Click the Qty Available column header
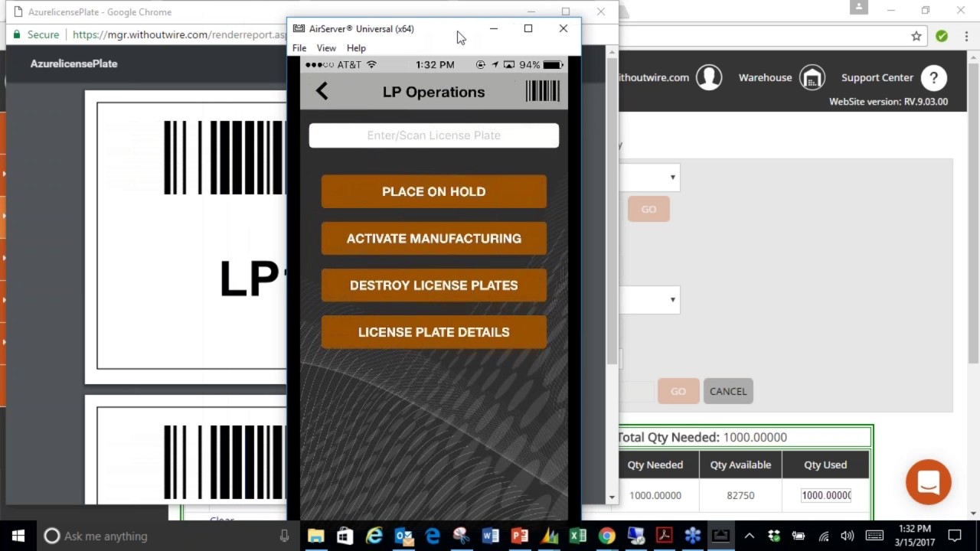The image size is (980, 551). coord(740,465)
